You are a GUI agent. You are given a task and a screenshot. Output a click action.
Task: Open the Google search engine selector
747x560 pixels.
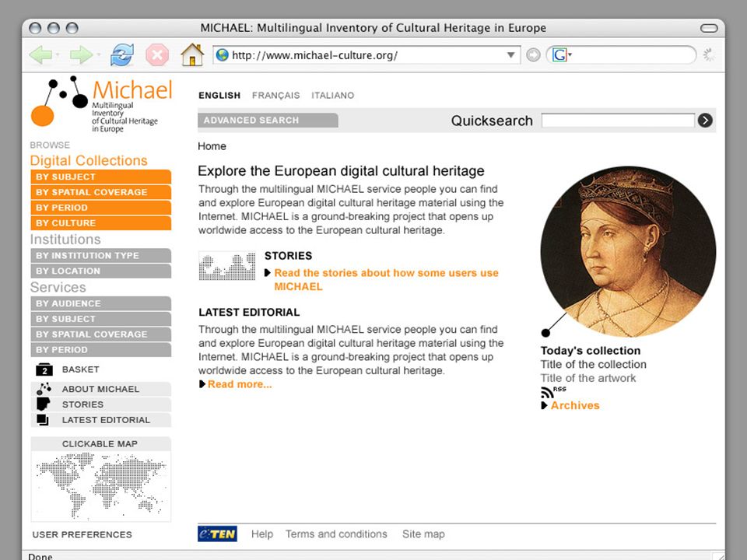point(562,55)
